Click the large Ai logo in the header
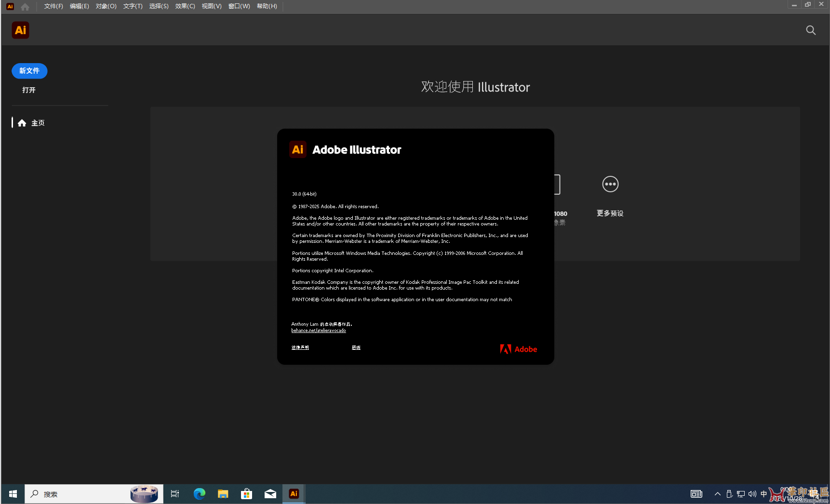 point(20,30)
